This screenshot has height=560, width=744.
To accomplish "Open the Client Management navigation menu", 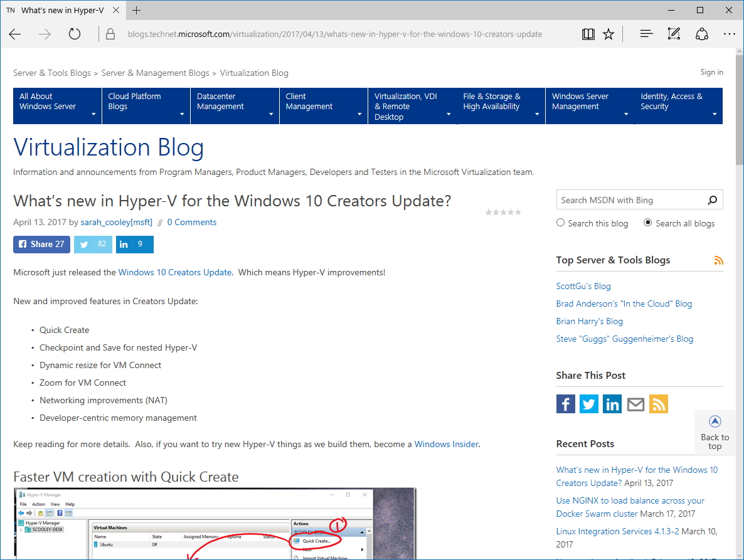I will pos(323,105).
